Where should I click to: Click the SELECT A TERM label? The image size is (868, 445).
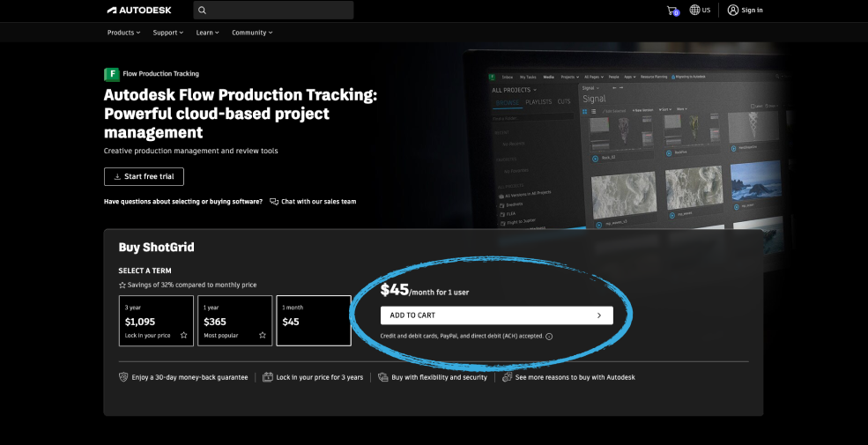pos(145,271)
